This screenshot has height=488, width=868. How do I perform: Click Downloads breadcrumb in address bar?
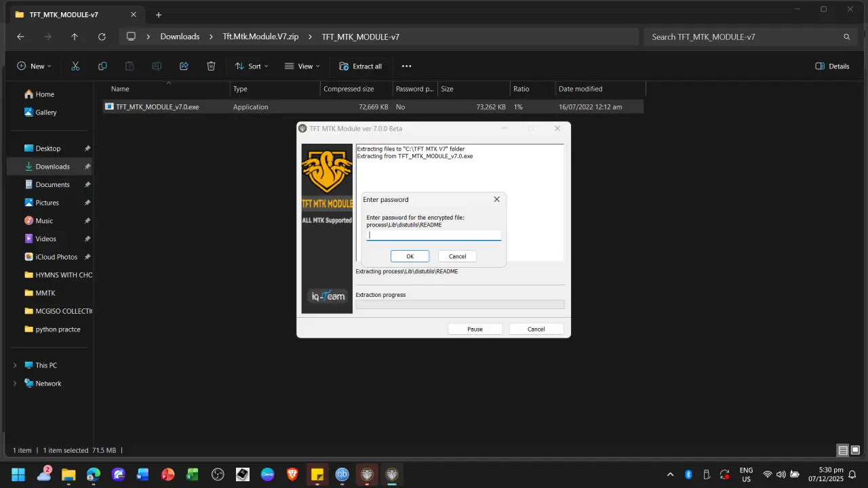tap(180, 37)
